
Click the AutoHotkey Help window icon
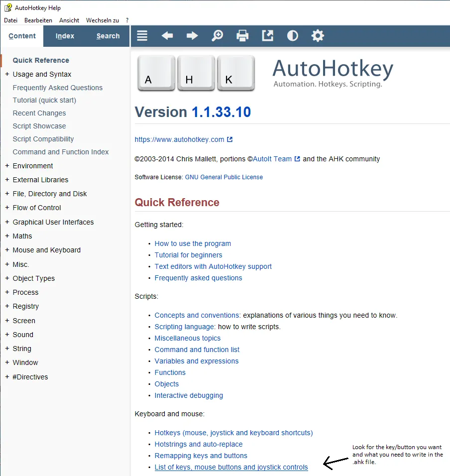(x=8, y=7)
